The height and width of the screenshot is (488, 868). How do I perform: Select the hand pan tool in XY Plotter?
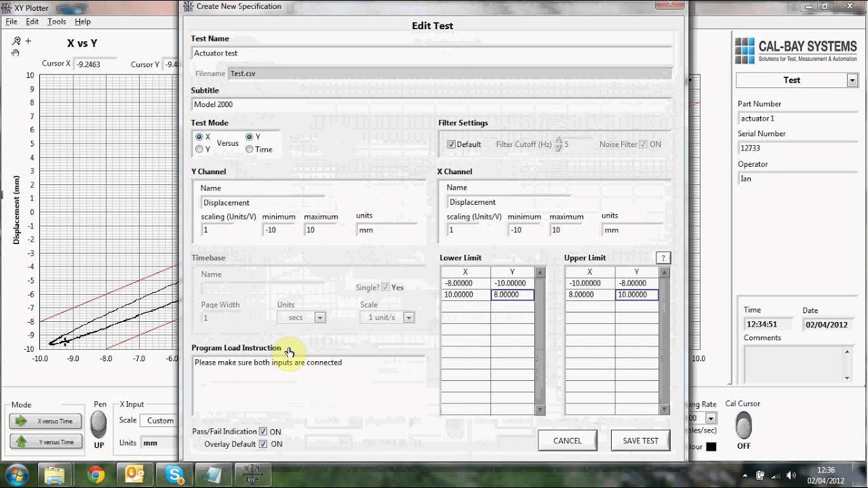coord(16,52)
